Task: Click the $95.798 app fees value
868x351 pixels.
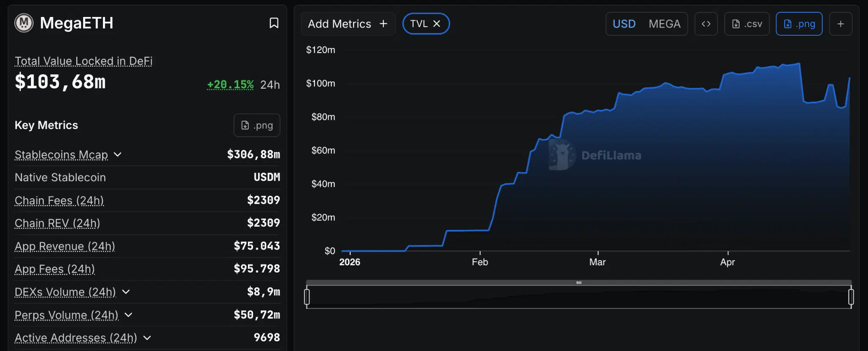Action: click(257, 269)
